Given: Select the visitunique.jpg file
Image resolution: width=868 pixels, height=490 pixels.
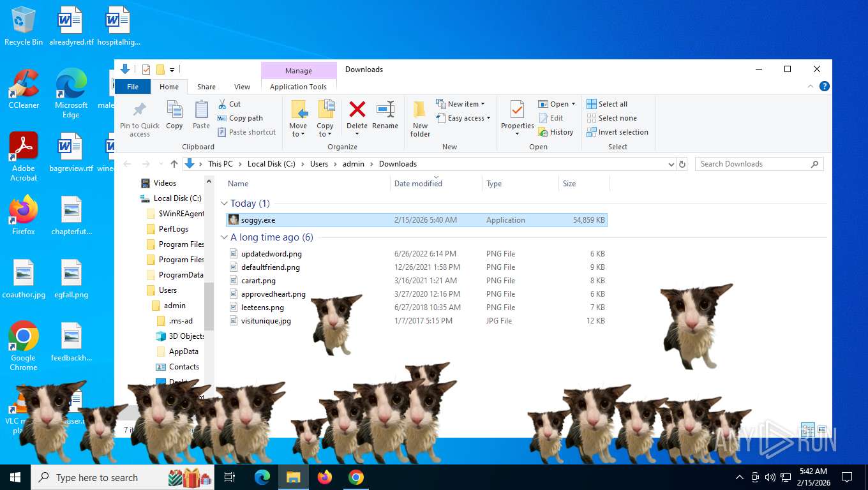Looking at the screenshot, I should (417, 321).
